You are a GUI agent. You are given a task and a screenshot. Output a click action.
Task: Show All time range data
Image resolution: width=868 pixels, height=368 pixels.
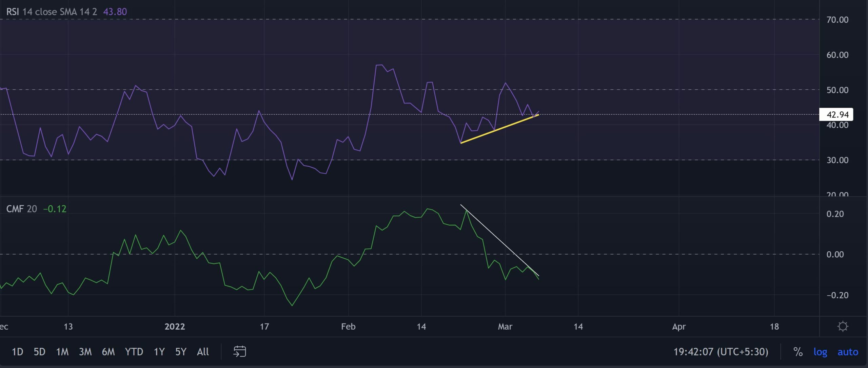point(203,352)
